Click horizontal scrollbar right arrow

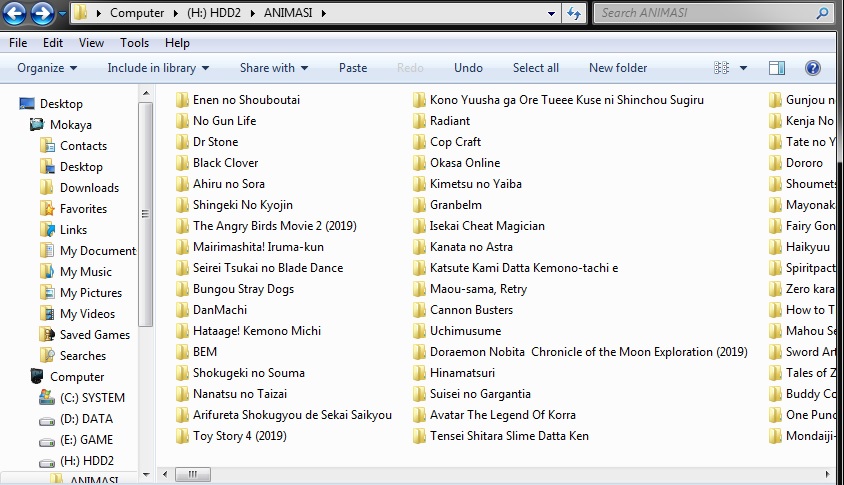pos(827,474)
